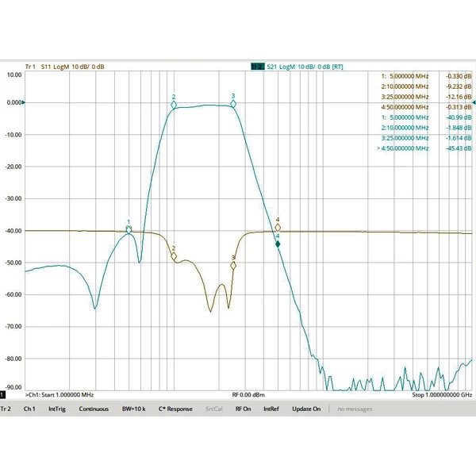
Task: Click BW=10 k in the status bar
Action: point(134,409)
